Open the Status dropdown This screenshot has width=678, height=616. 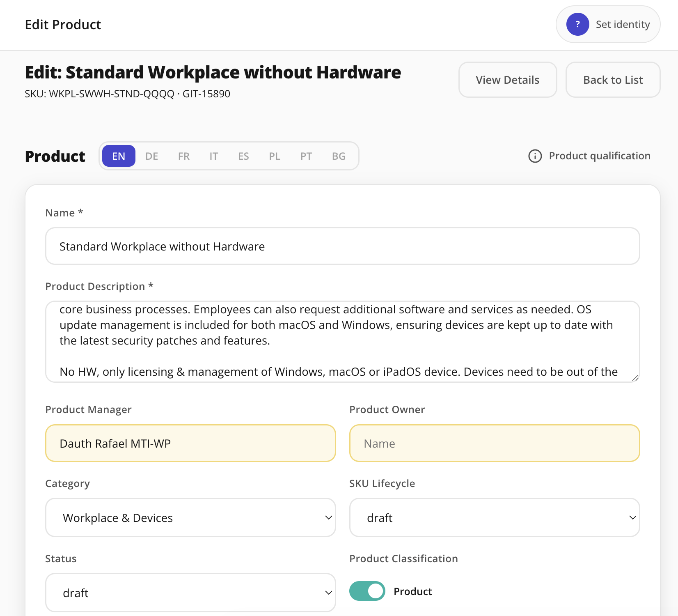pos(190,593)
